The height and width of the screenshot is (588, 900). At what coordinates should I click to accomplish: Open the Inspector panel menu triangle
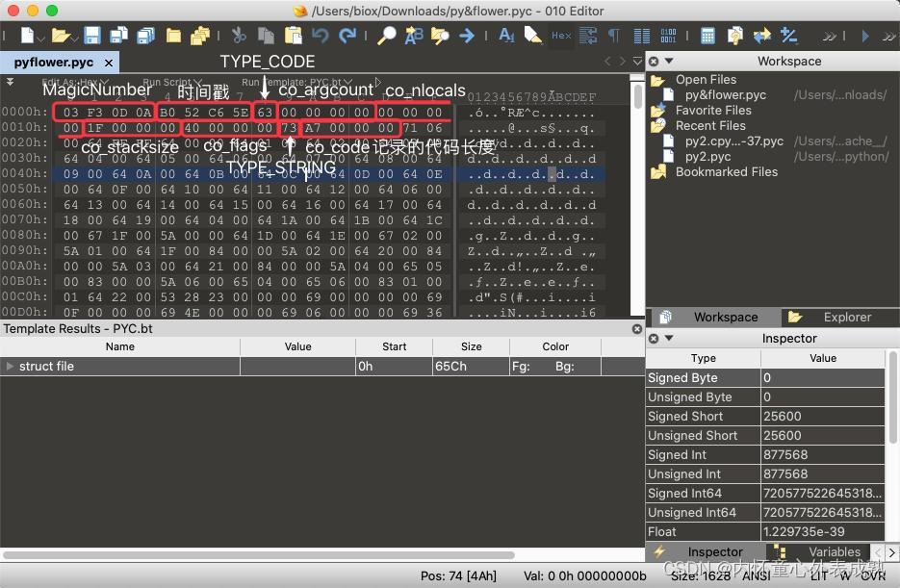(x=669, y=338)
